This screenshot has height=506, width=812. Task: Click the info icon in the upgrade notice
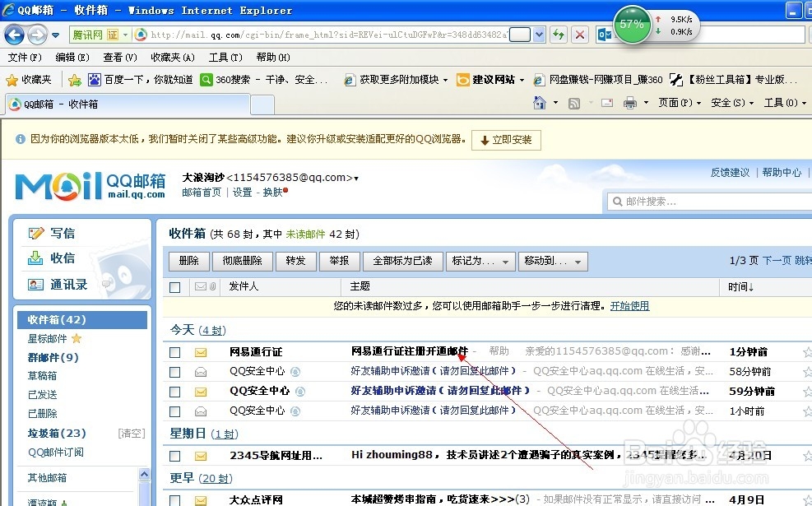(21, 139)
